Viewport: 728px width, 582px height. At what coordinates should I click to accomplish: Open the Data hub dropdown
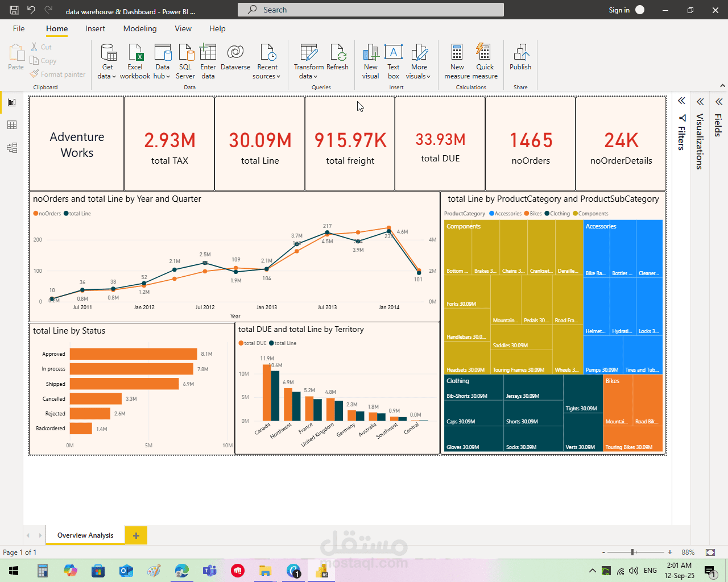click(162, 61)
